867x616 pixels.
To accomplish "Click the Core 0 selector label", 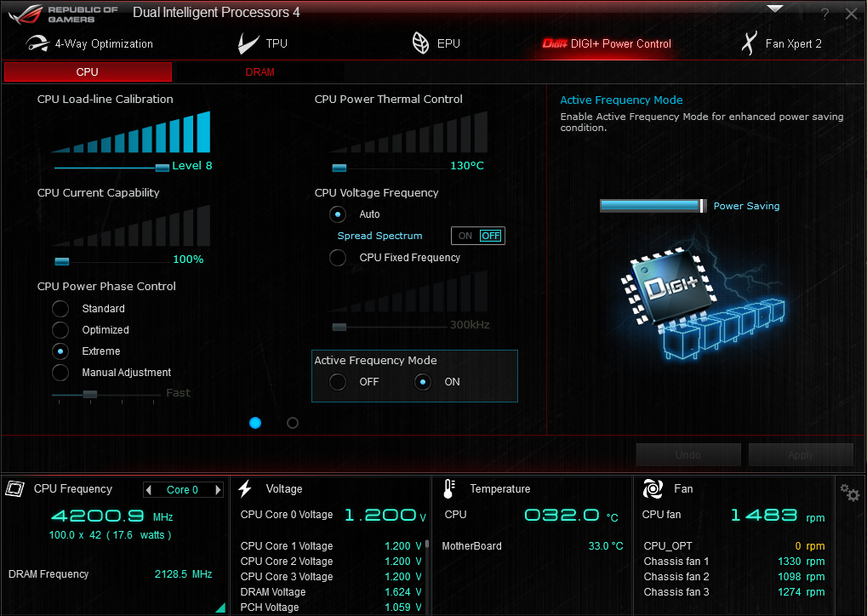I will (182, 490).
